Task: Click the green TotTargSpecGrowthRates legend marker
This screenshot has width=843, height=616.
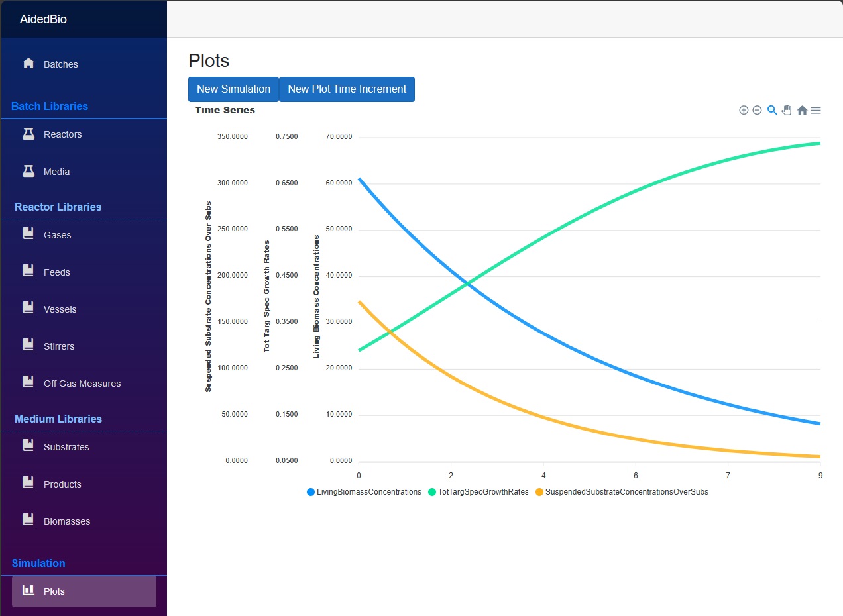Action: tap(432, 492)
